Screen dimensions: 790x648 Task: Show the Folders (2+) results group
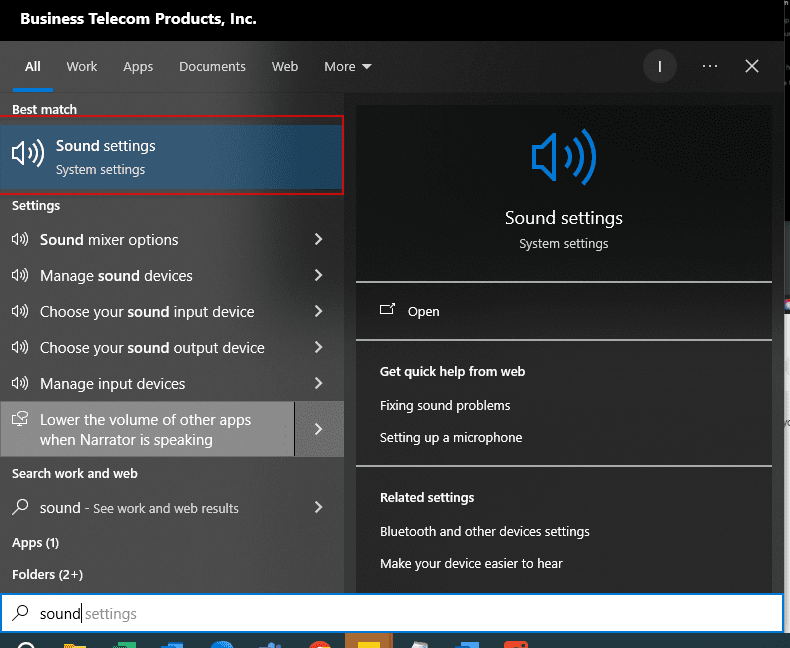click(47, 575)
